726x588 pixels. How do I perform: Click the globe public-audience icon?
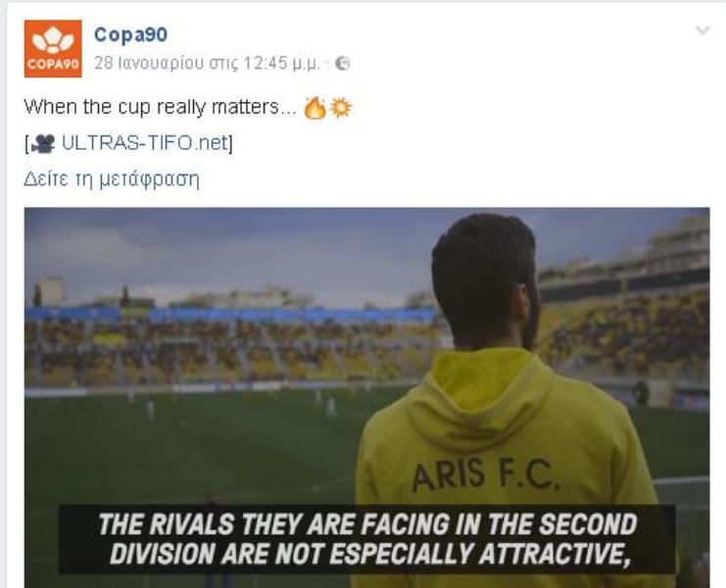[x=342, y=64]
